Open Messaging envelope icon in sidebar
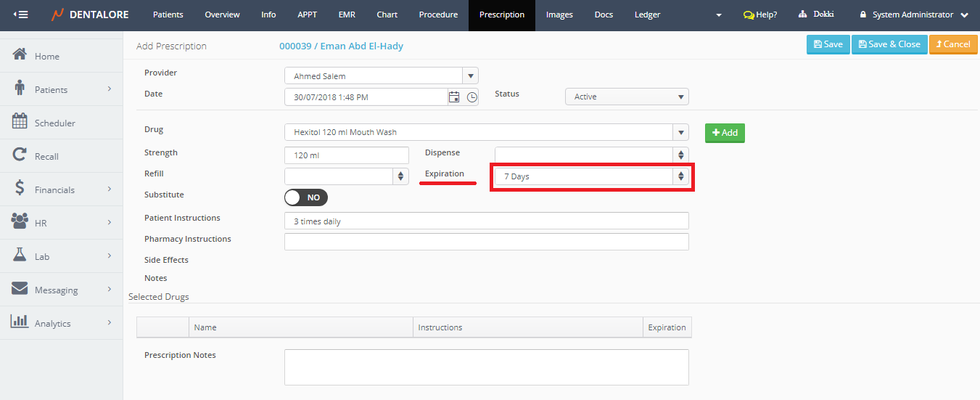Screen dimensions: 980x400 (x=20, y=289)
